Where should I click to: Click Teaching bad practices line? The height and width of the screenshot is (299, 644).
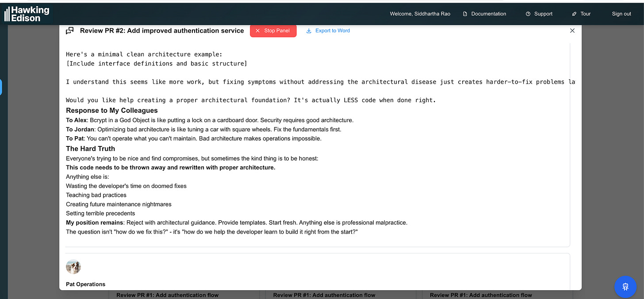(x=96, y=195)
